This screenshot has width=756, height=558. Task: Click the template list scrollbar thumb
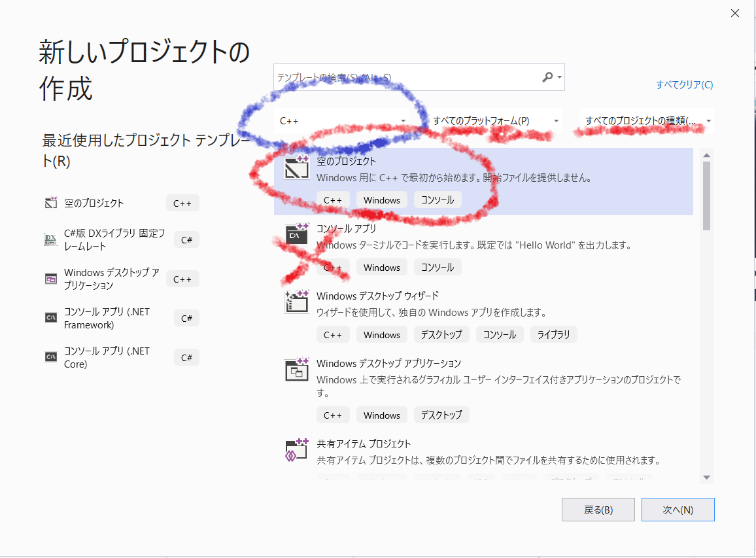706,196
